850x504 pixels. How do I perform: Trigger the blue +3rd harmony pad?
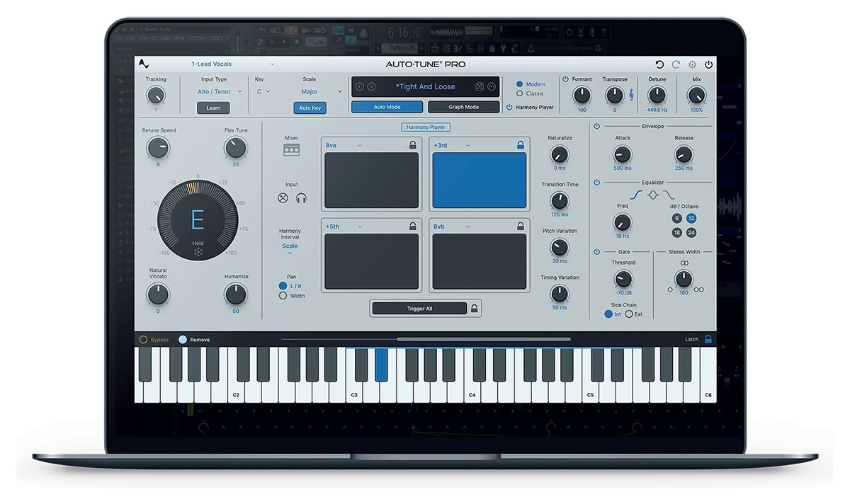click(x=479, y=180)
